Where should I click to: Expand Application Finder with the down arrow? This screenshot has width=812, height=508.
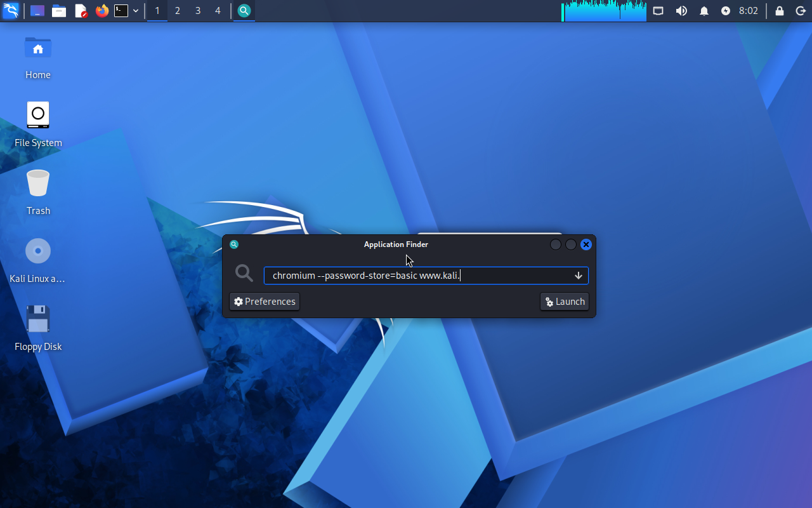coord(579,276)
